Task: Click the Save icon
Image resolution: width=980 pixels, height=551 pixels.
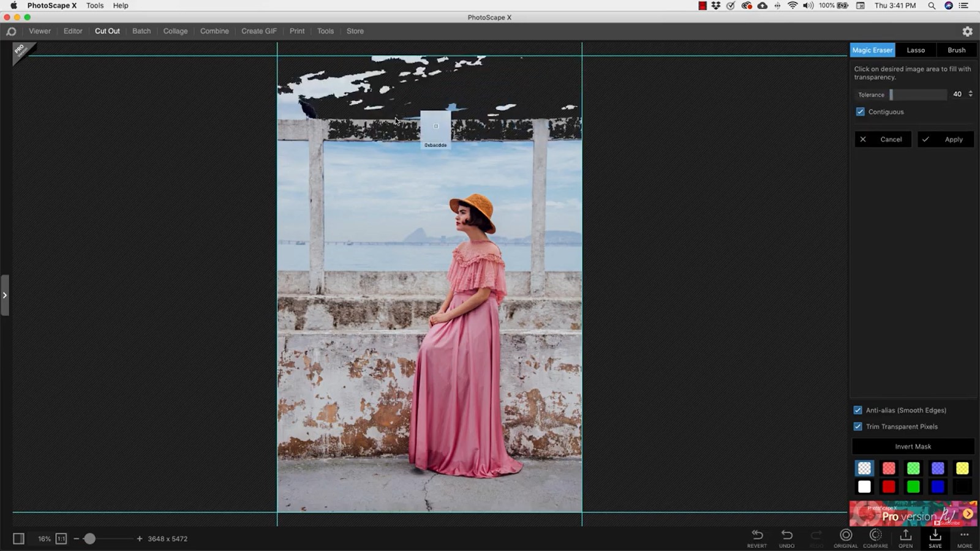Action: [935, 537]
